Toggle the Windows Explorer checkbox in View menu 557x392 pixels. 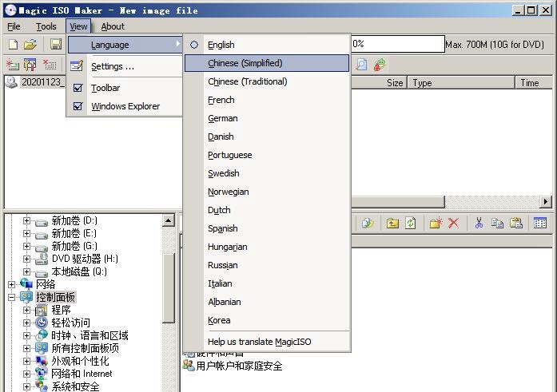coord(78,106)
